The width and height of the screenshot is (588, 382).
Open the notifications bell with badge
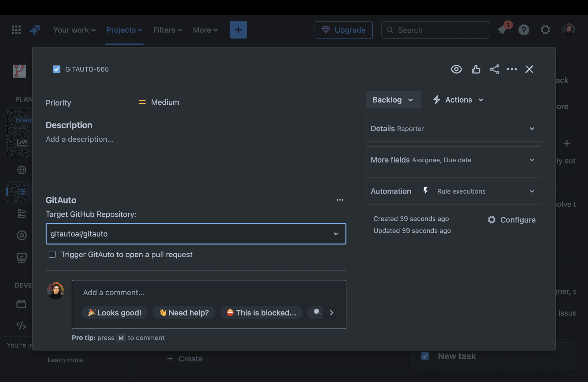[x=502, y=30]
